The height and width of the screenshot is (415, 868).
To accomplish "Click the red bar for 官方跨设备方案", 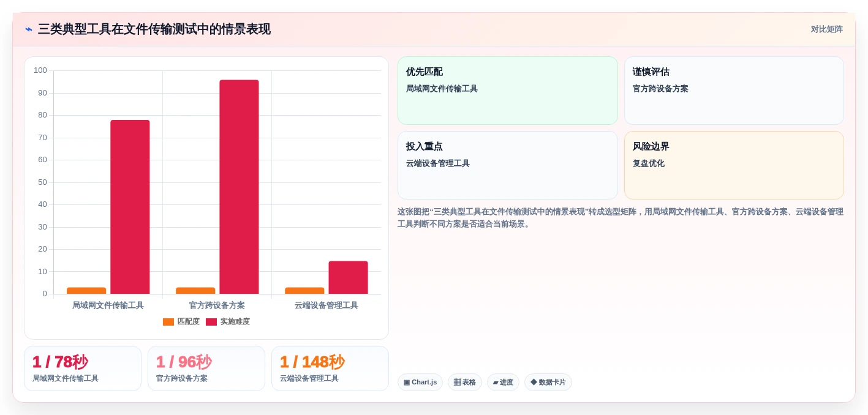I will [239, 187].
